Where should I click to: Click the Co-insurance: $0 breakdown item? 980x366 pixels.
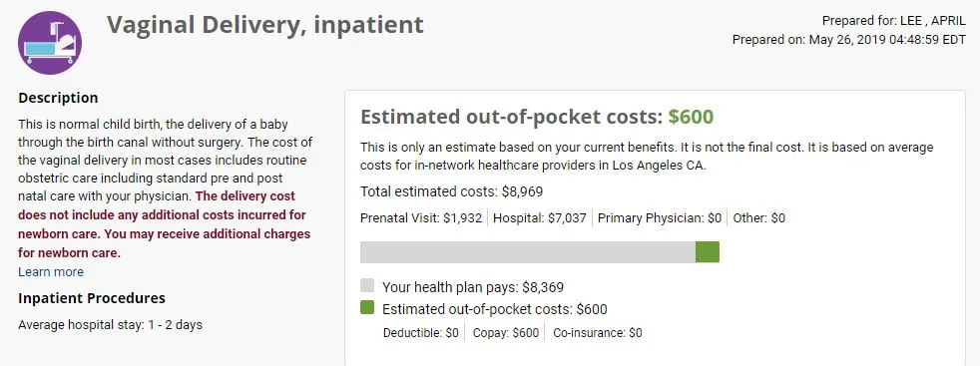598,333
